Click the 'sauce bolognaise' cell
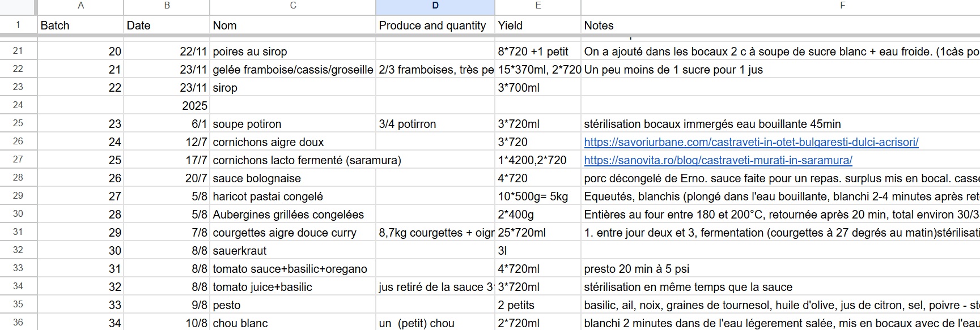This screenshot has height=330, width=980. tap(292, 178)
